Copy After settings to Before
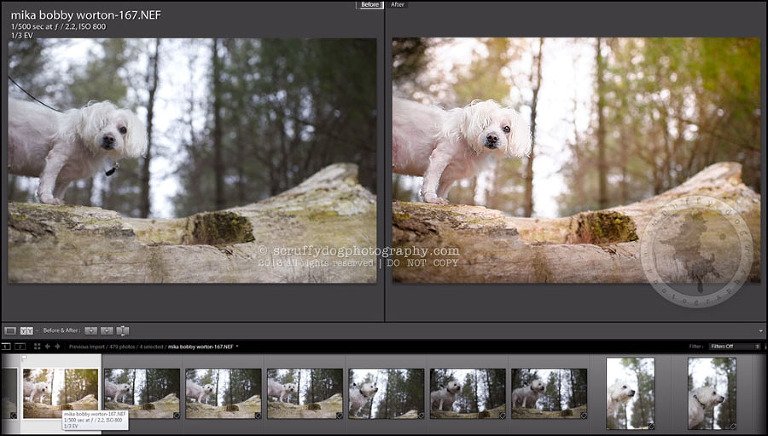The width and height of the screenshot is (768, 436). coord(107,331)
